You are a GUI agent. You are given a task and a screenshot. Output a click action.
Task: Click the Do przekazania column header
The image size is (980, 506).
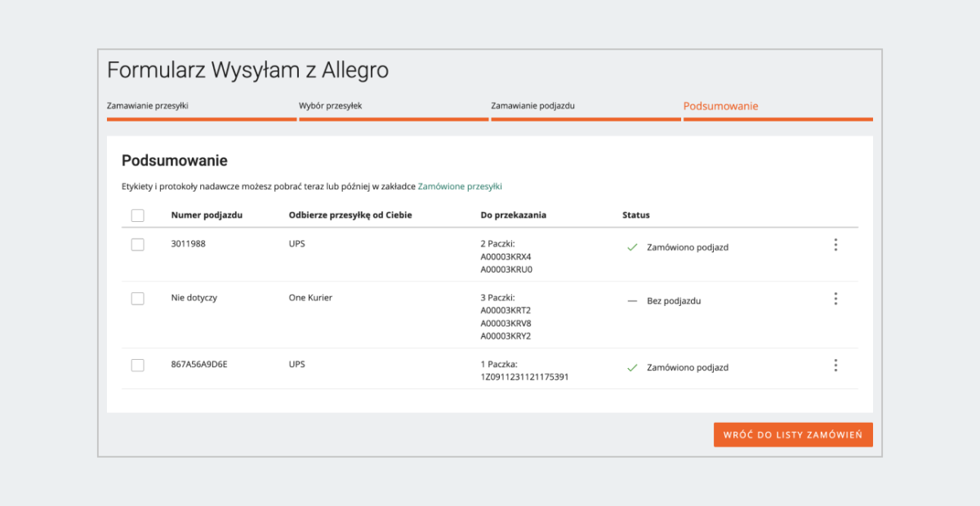point(514,215)
